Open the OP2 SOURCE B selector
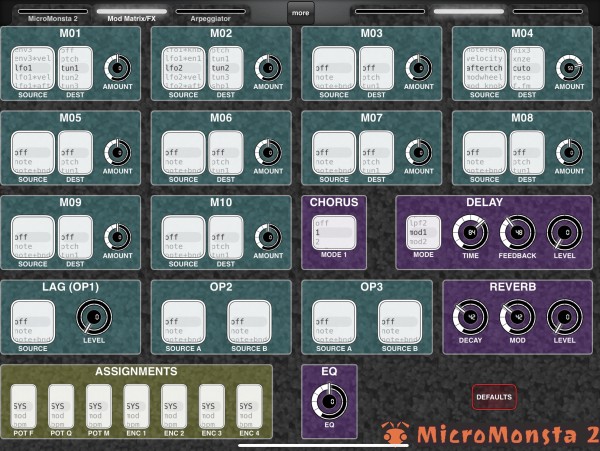600x451 pixels. tap(249, 322)
